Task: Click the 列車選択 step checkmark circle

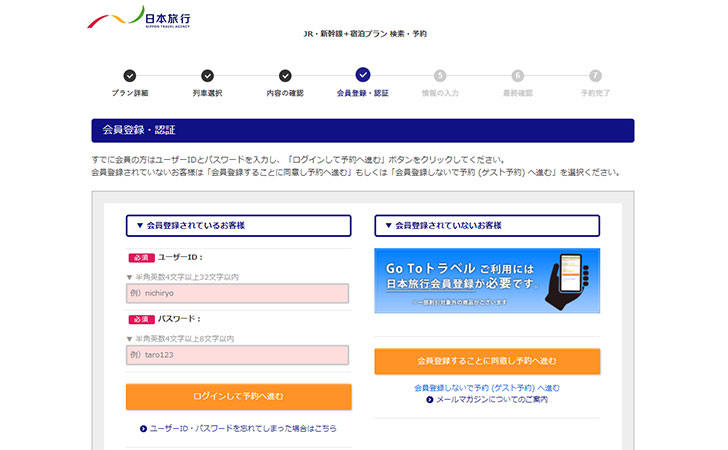Action: tap(208, 75)
